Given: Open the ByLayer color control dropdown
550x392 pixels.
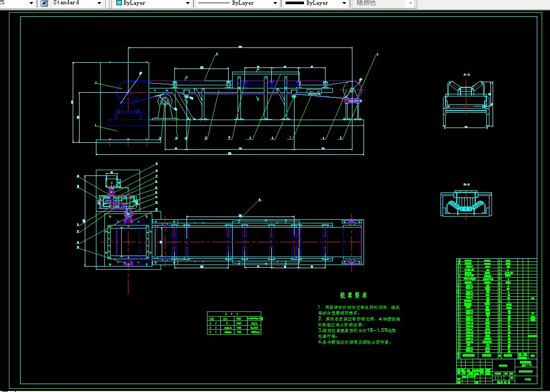Looking at the screenshot, I should point(153,3).
